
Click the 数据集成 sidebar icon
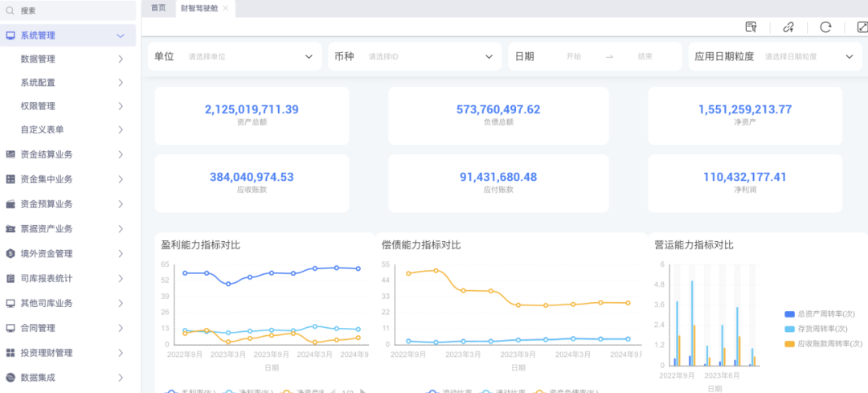coord(10,378)
